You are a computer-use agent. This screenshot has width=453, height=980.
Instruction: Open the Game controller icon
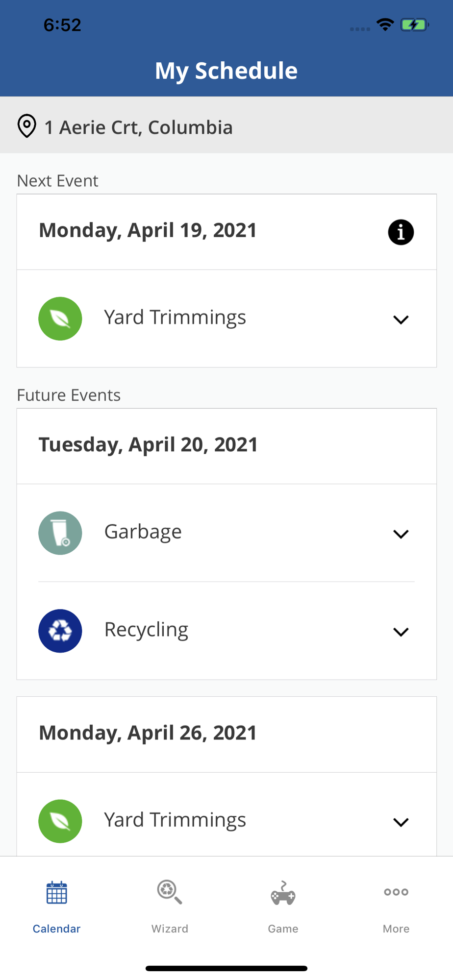[283, 893]
